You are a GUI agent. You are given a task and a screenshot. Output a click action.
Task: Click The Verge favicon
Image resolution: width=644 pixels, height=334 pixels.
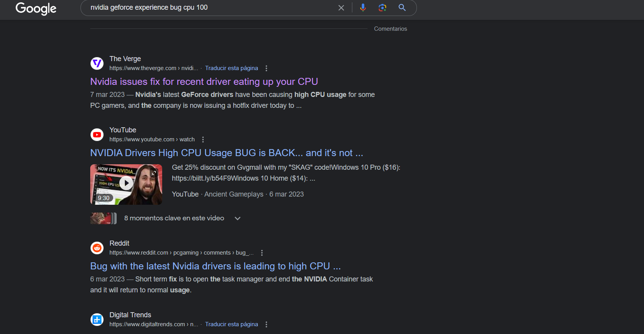click(x=97, y=63)
